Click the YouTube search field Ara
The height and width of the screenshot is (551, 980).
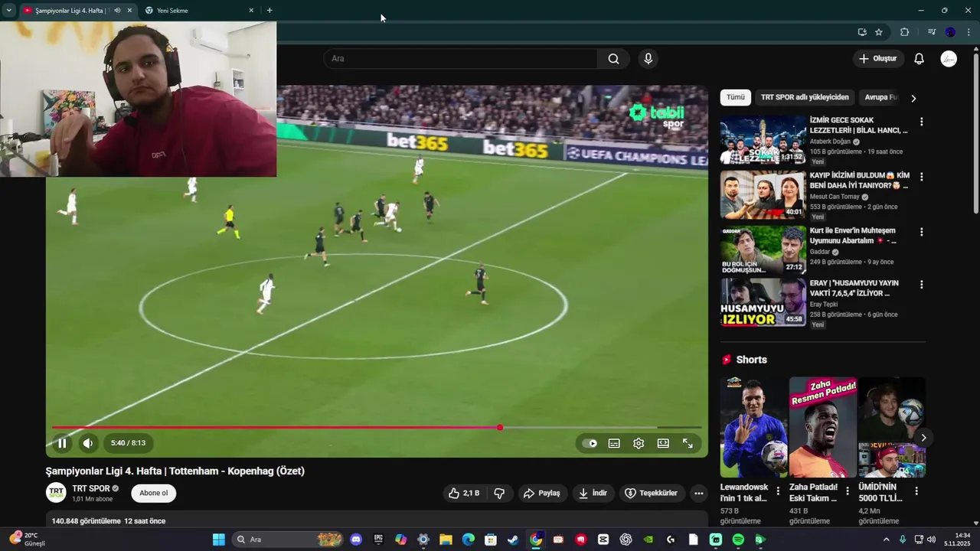click(461, 59)
